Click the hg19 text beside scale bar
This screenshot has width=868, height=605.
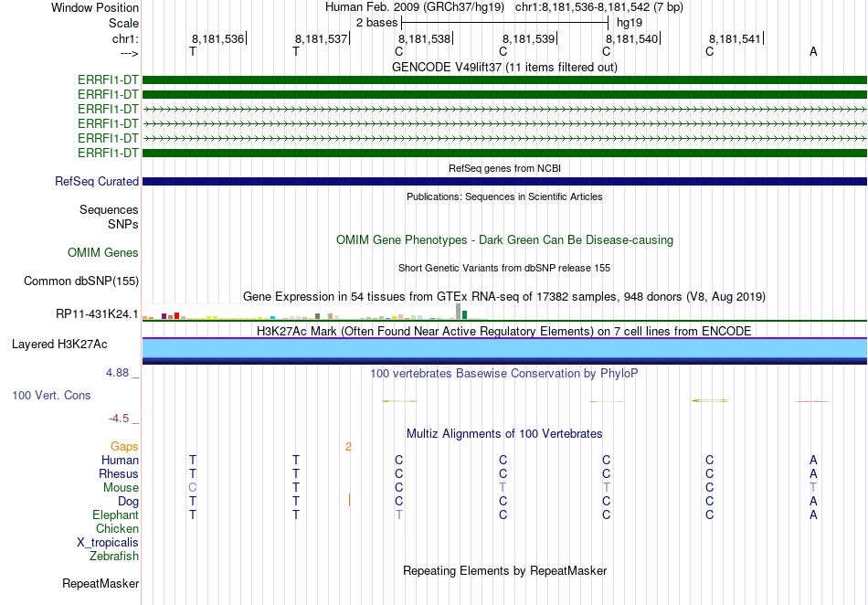click(x=630, y=23)
